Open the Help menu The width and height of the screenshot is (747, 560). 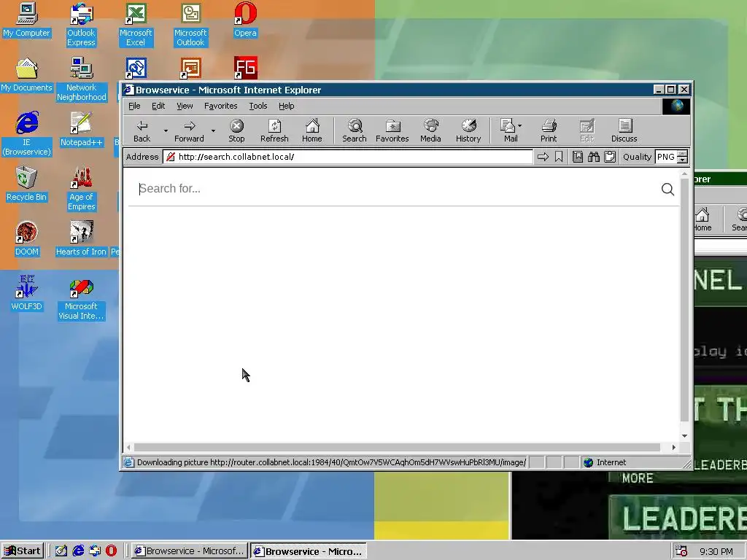(286, 106)
